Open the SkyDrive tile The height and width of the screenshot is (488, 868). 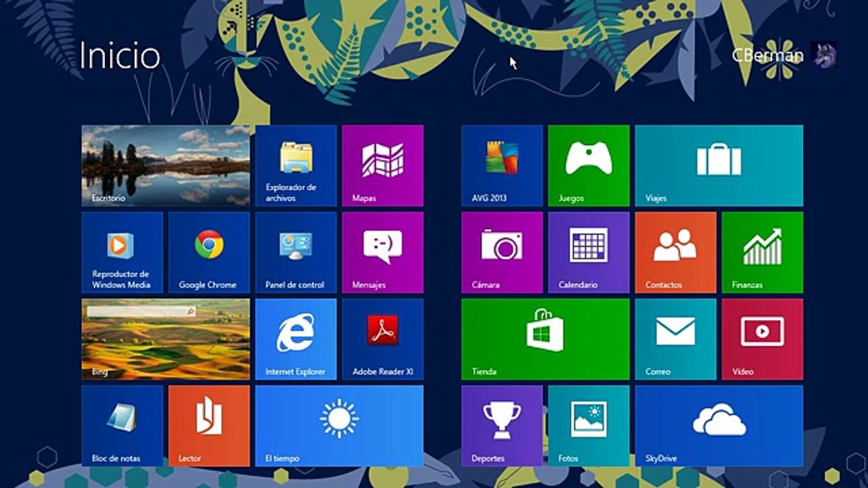(x=719, y=426)
